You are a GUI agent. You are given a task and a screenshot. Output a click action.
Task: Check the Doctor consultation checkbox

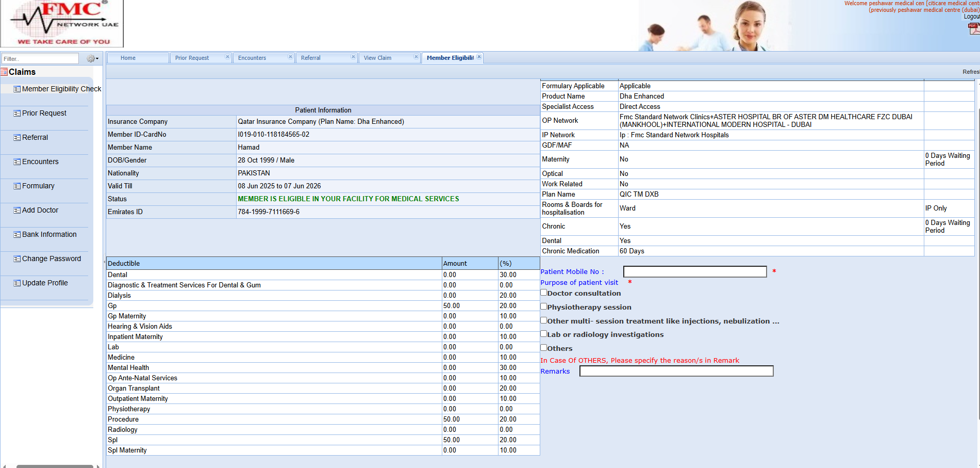543,293
